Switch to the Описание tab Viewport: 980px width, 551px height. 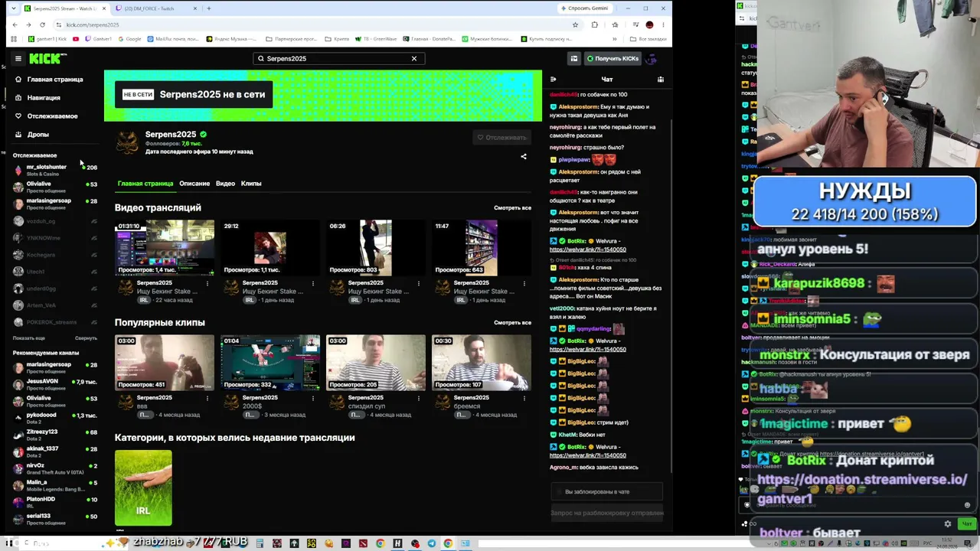tap(194, 184)
